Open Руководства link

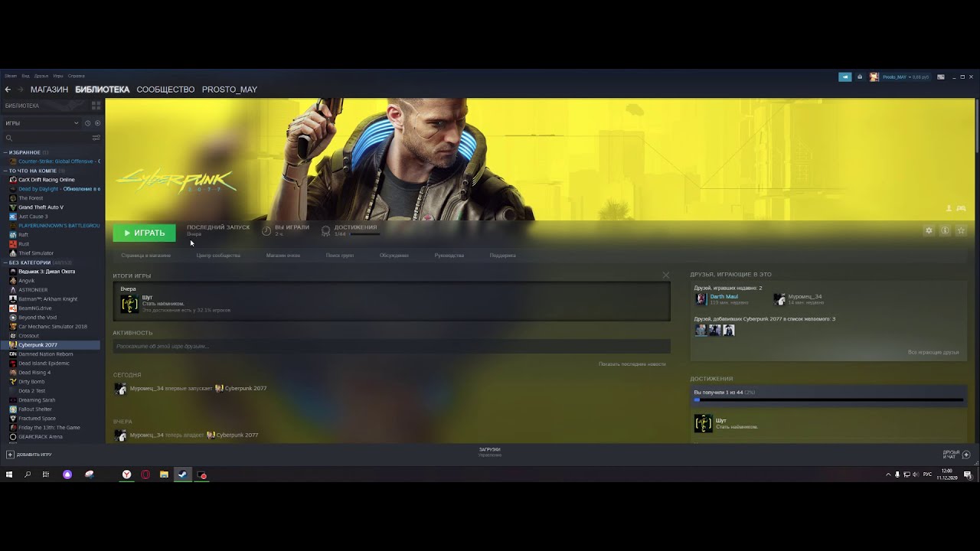pos(449,256)
